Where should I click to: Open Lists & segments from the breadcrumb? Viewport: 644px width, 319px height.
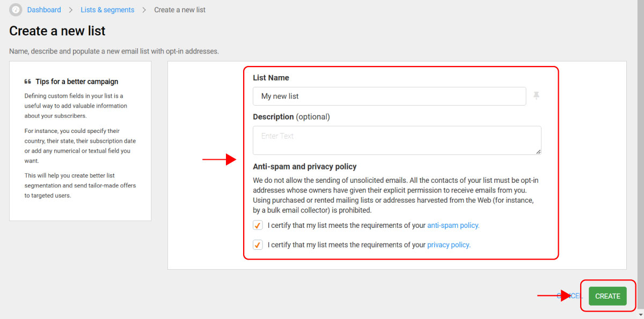tap(107, 10)
